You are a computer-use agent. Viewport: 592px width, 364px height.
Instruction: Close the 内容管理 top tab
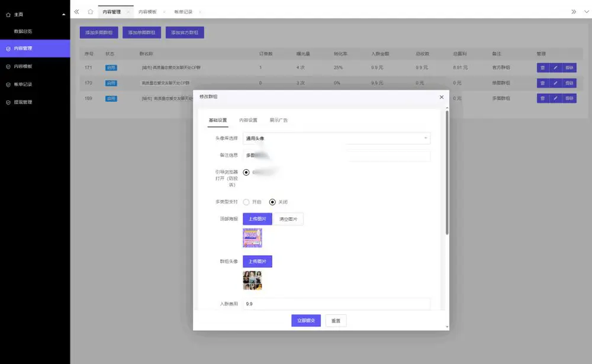click(128, 12)
